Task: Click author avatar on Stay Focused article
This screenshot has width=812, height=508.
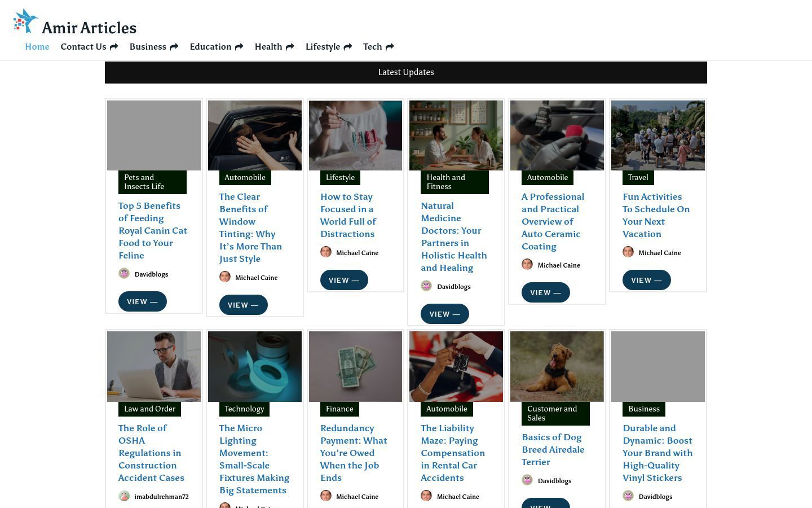Action: coord(326,252)
